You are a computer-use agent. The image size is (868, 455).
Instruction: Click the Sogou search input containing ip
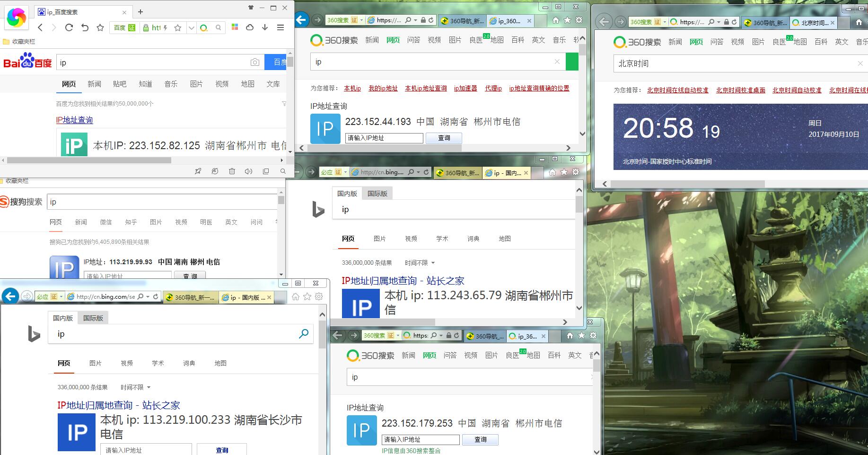[x=161, y=202]
